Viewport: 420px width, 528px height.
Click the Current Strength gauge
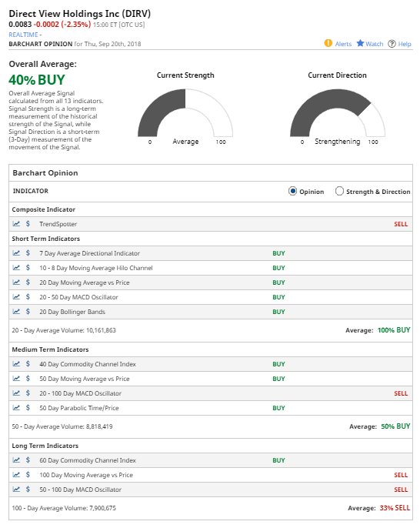(185, 113)
